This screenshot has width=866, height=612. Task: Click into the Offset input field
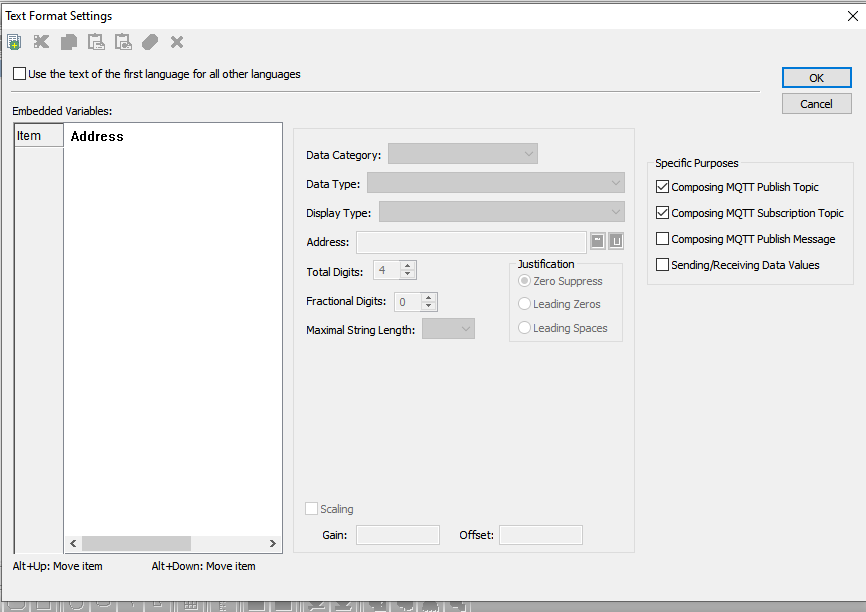point(541,535)
